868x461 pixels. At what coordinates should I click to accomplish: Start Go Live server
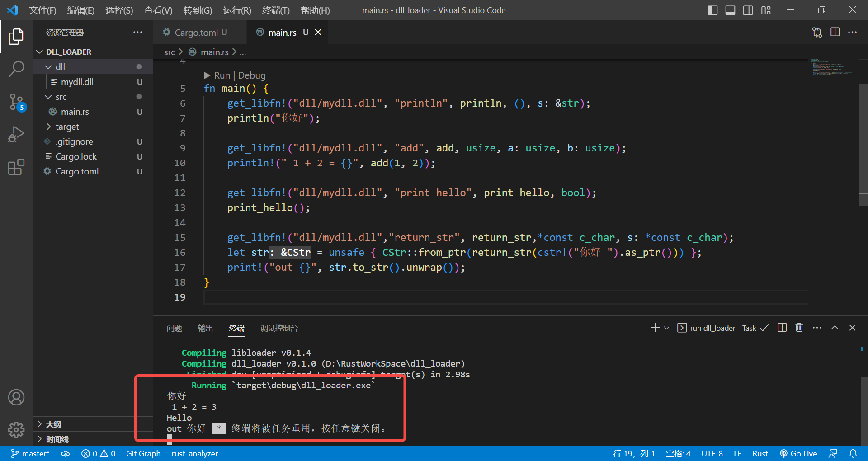coord(798,454)
